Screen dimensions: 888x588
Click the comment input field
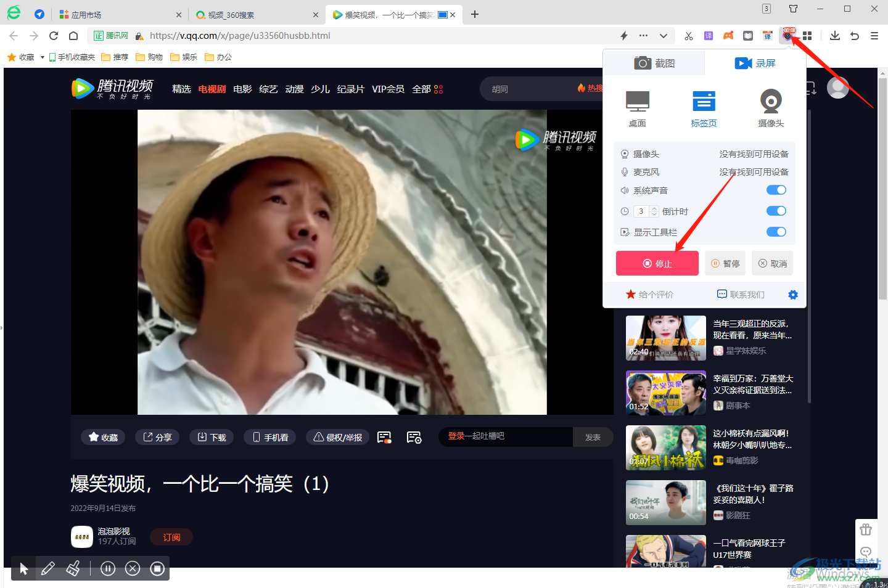point(506,436)
